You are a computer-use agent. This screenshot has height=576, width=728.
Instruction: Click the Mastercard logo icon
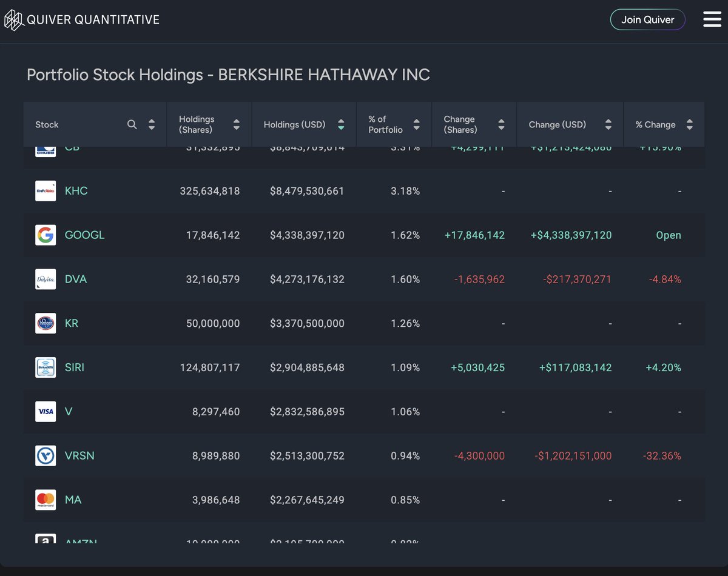tap(45, 500)
